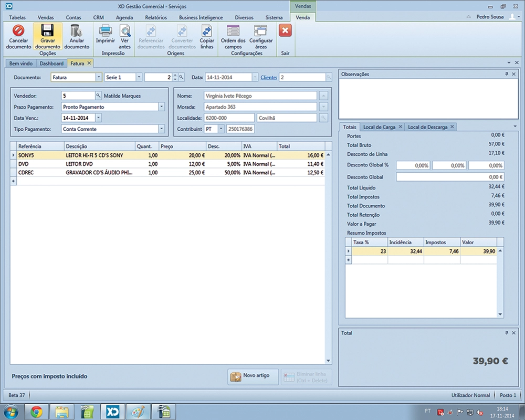Exit using the red Sair button
The height and width of the screenshot is (420, 525).
(x=285, y=31)
